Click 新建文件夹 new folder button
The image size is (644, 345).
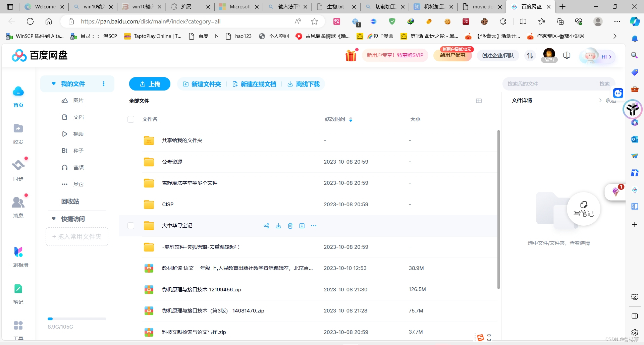tap(202, 84)
